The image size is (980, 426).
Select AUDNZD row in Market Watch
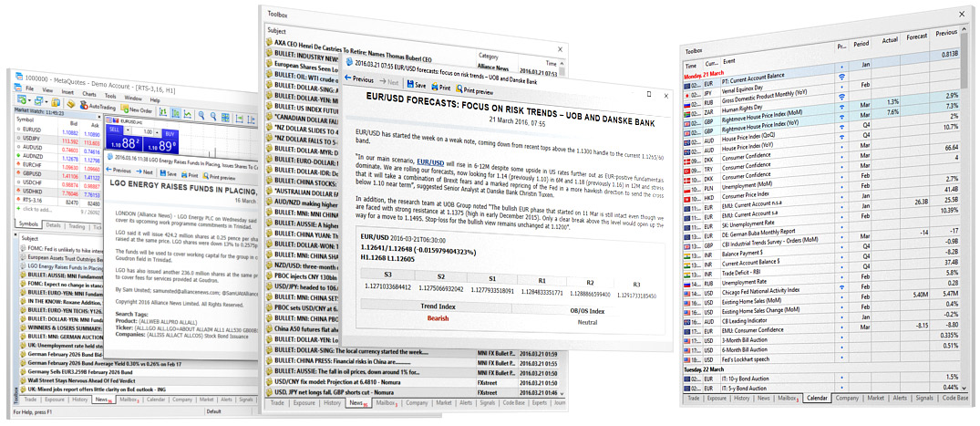(x=57, y=156)
